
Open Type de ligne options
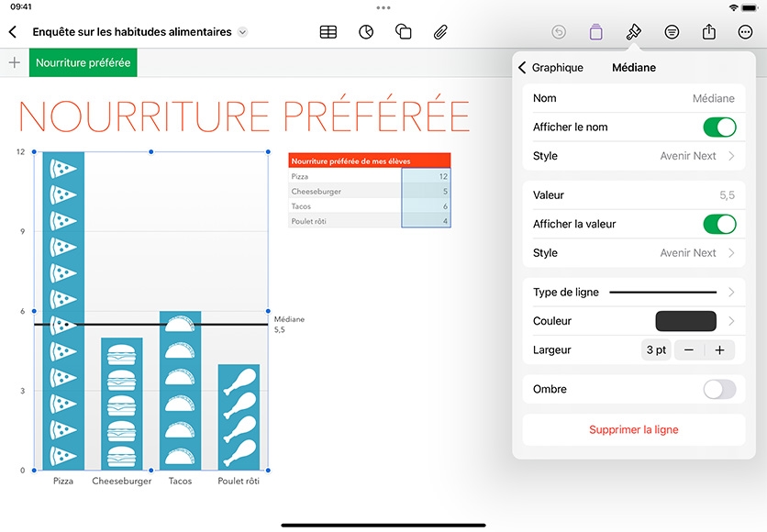pyautogui.click(x=634, y=292)
